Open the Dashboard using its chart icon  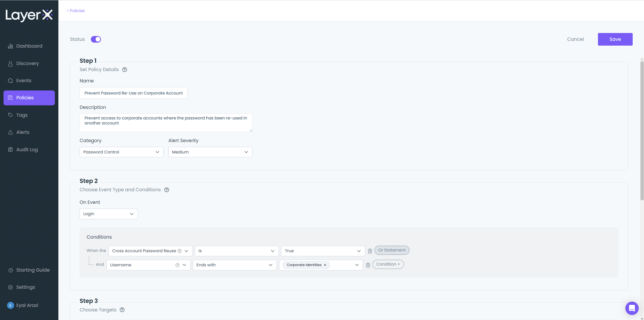tap(10, 46)
